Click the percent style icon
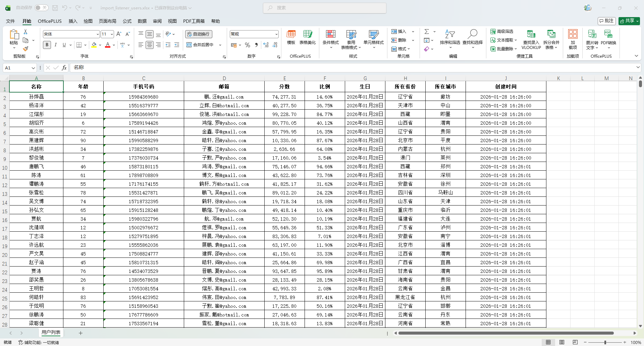 [x=248, y=45]
